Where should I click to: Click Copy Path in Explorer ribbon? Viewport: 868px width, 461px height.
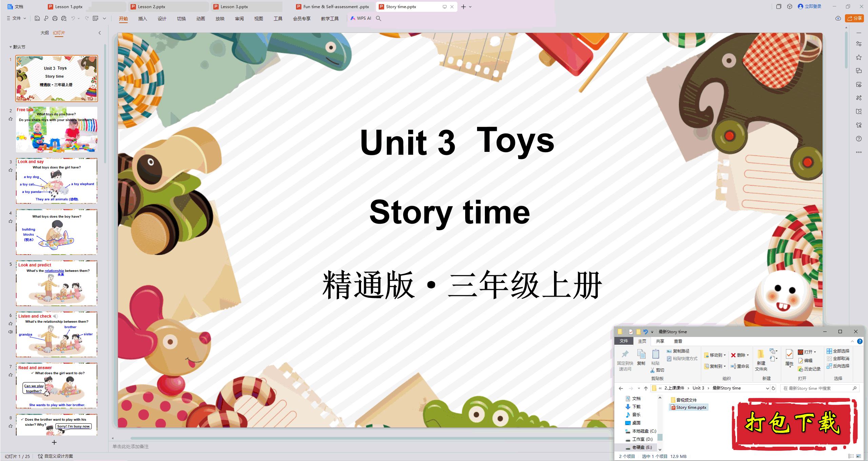[x=678, y=351]
